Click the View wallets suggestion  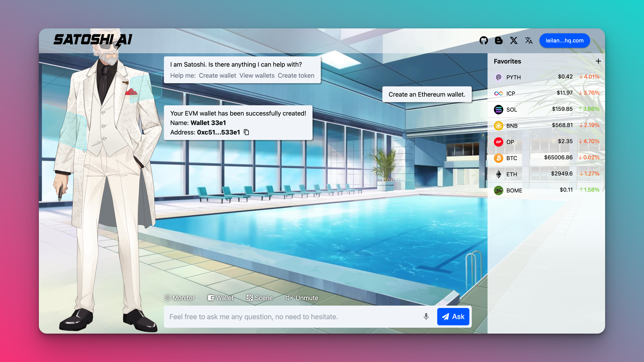[257, 76]
